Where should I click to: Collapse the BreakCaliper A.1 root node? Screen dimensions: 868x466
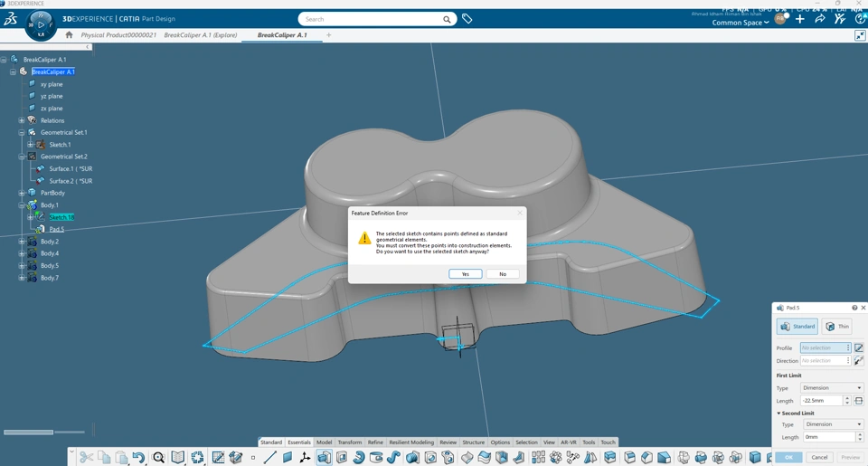coord(4,60)
